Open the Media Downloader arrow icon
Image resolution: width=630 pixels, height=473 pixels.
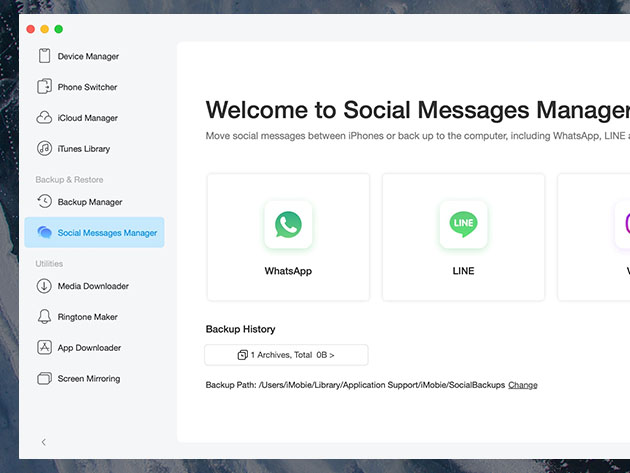(x=44, y=286)
